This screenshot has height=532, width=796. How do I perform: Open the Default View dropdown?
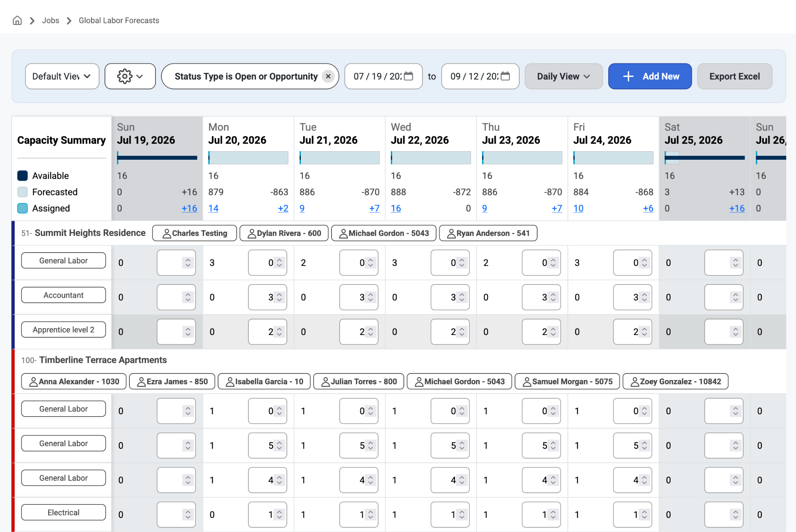(62, 76)
